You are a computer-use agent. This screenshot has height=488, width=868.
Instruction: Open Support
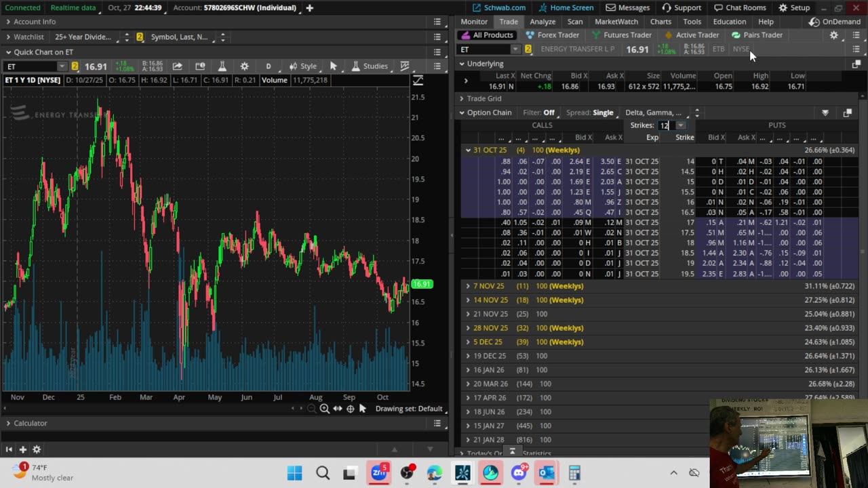(682, 8)
